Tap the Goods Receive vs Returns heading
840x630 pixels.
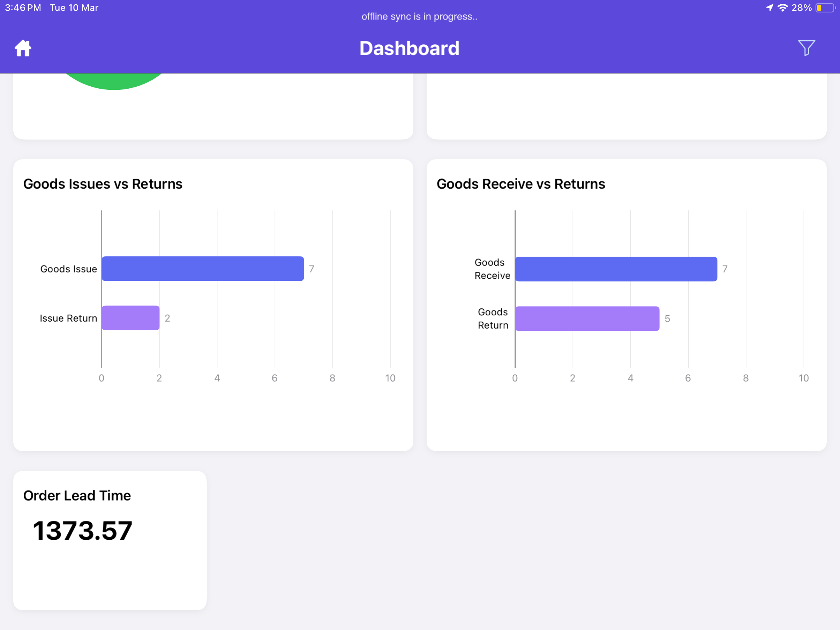click(521, 184)
